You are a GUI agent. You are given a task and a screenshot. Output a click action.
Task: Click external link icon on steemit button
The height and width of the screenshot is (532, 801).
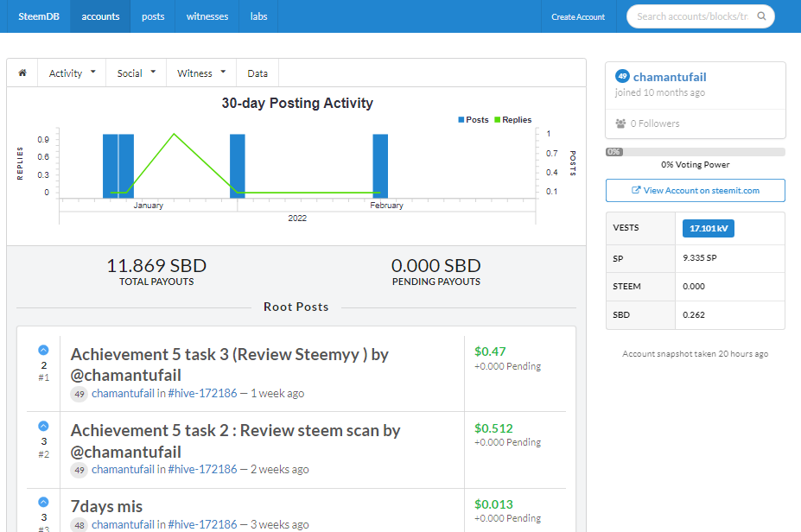(x=636, y=190)
